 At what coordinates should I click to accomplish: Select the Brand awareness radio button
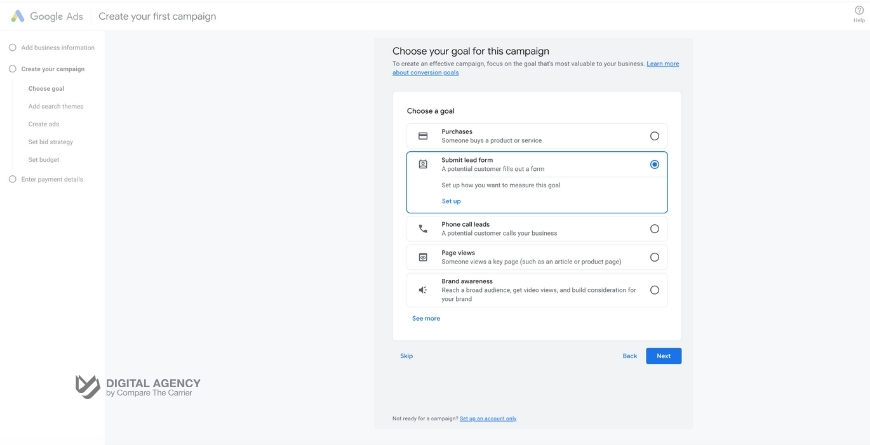pos(654,290)
